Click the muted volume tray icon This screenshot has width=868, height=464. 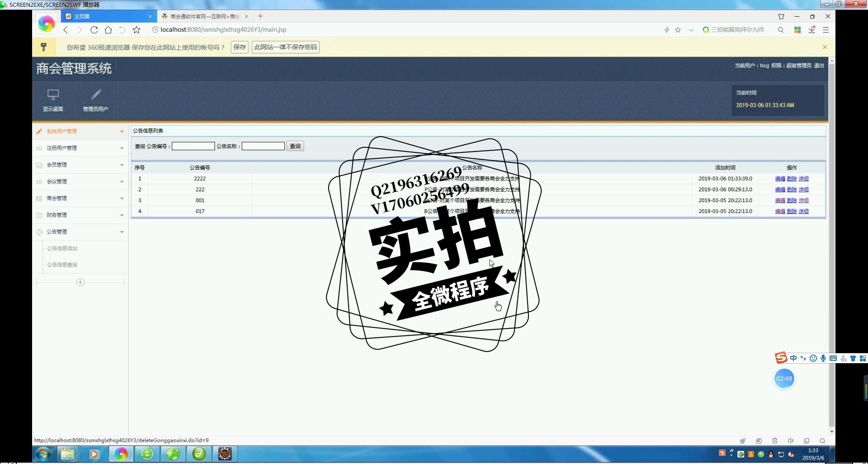791,454
